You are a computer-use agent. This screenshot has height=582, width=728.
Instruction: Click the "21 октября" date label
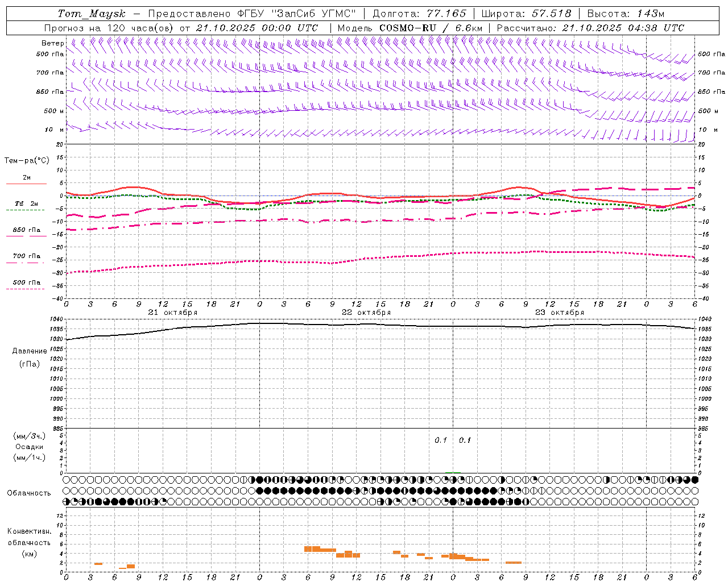[173, 313]
